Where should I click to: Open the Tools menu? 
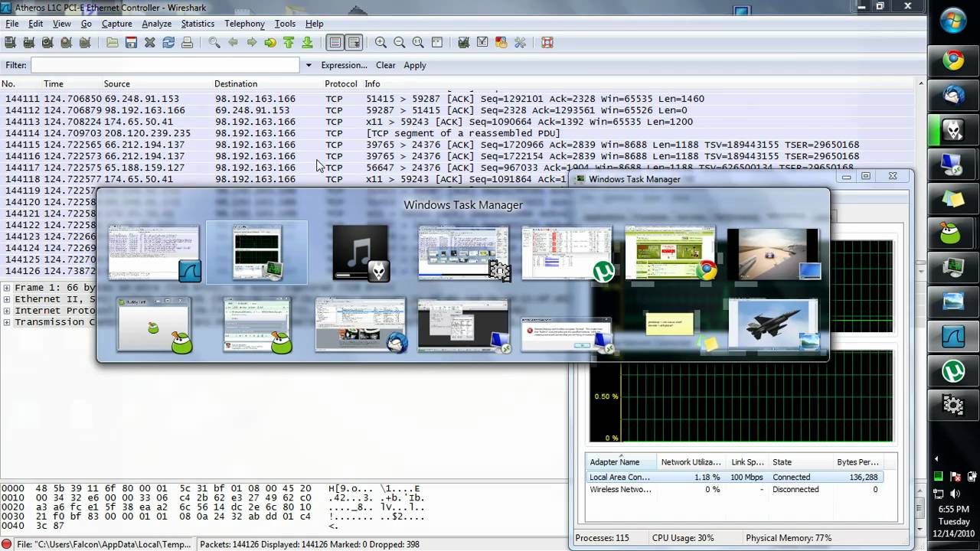click(285, 24)
